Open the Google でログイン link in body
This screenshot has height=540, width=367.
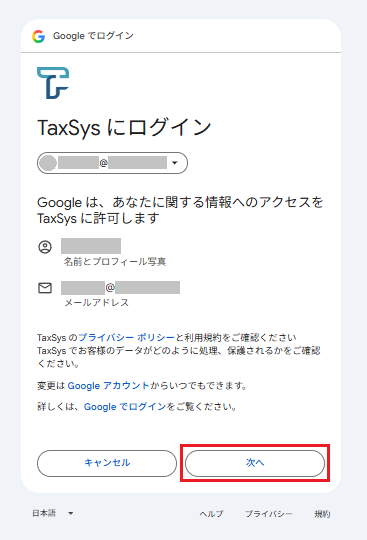(x=125, y=407)
